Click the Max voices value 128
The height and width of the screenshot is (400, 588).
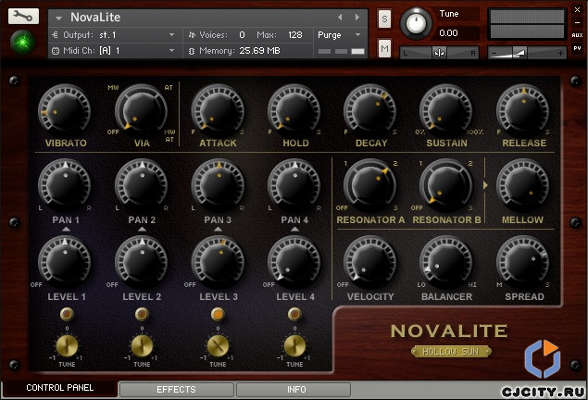pyautogui.click(x=295, y=35)
